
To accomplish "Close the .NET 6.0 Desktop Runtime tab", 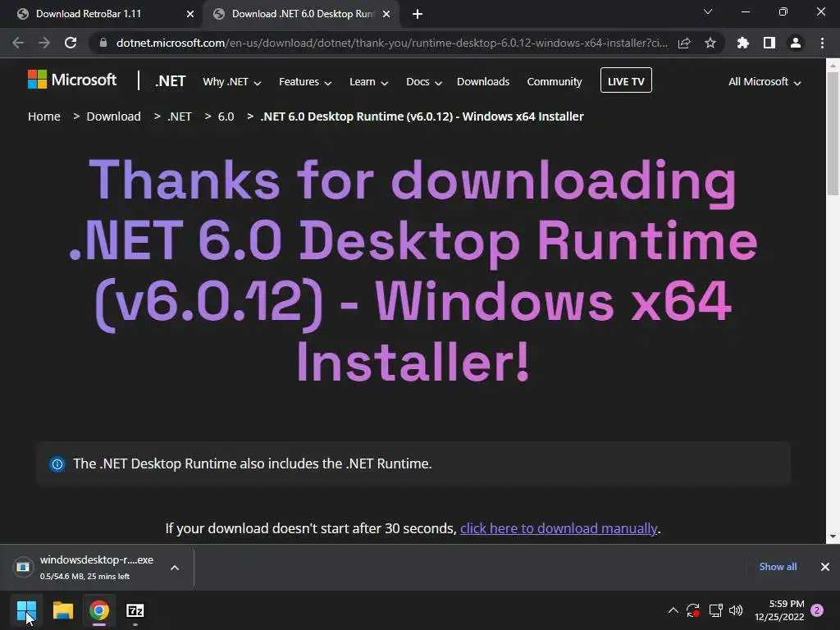I will [x=386, y=14].
